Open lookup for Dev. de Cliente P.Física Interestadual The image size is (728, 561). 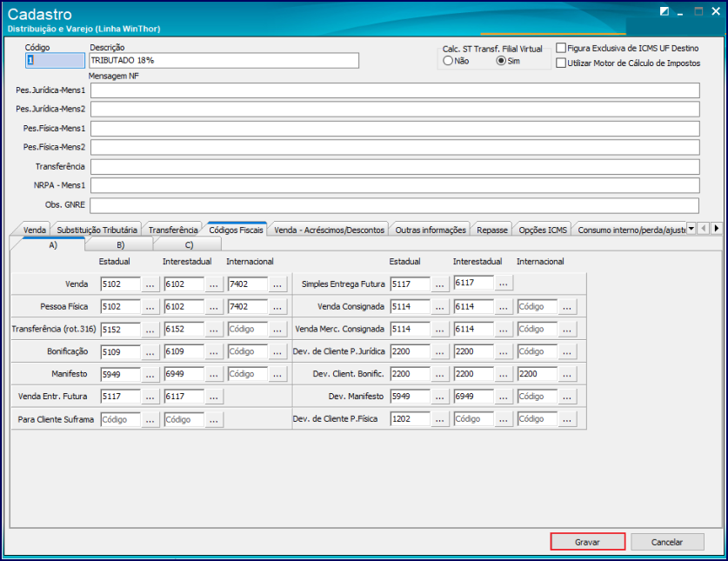[x=504, y=419]
